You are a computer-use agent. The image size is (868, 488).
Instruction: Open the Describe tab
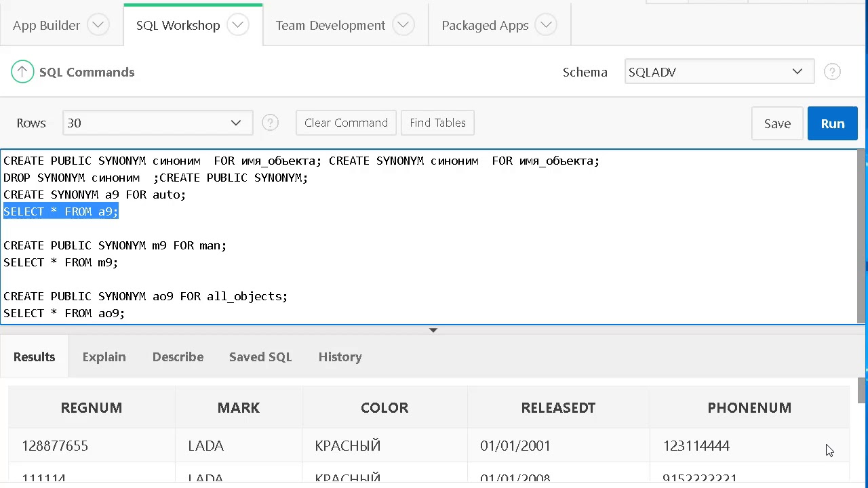178,357
